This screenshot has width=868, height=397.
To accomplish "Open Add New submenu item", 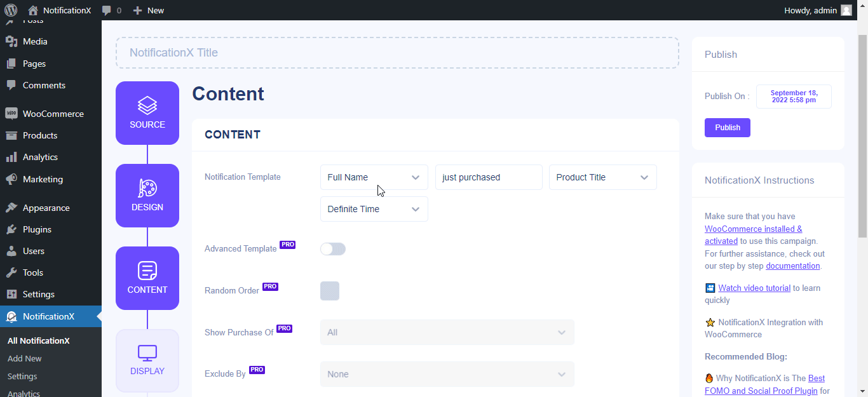I will pos(25,358).
